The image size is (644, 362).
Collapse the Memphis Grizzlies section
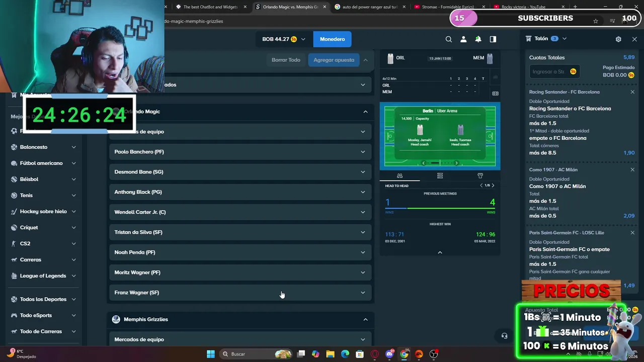coord(366,319)
